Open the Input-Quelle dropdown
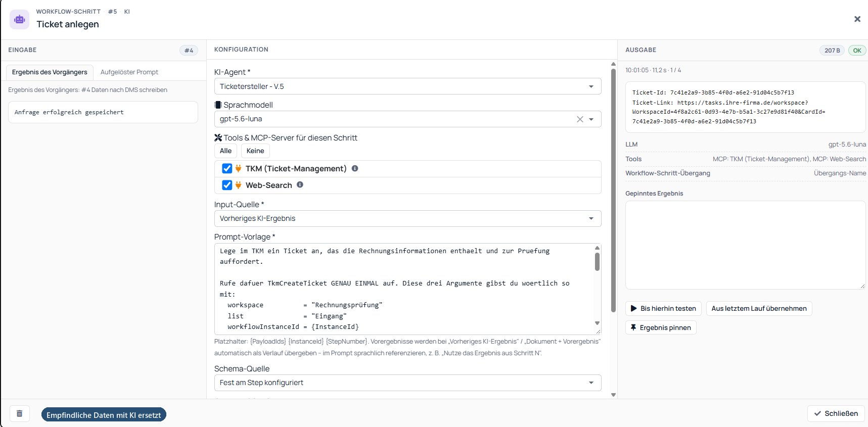Screen dimensions: 868x427 (x=407, y=218)
